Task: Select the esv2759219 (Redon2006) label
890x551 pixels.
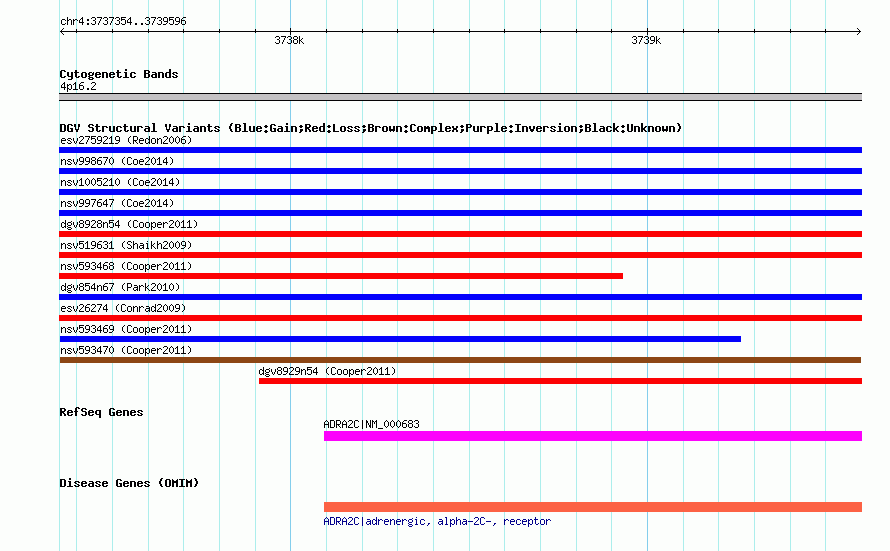Action: (126, 140)
